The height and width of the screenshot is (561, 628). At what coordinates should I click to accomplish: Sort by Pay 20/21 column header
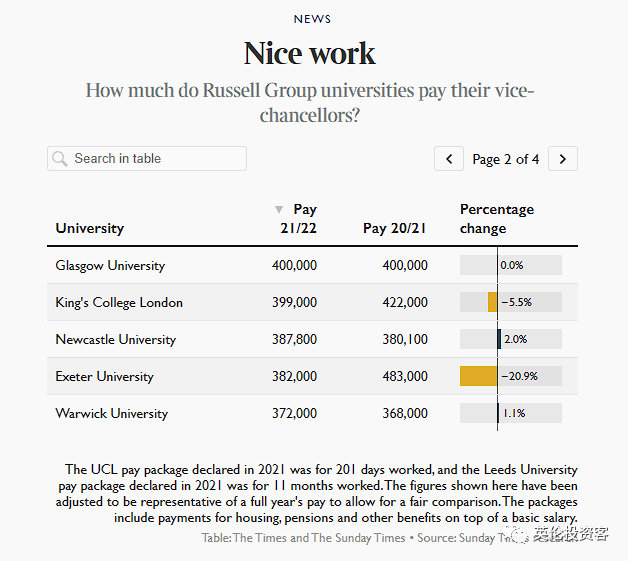click(x=395, y=228)
